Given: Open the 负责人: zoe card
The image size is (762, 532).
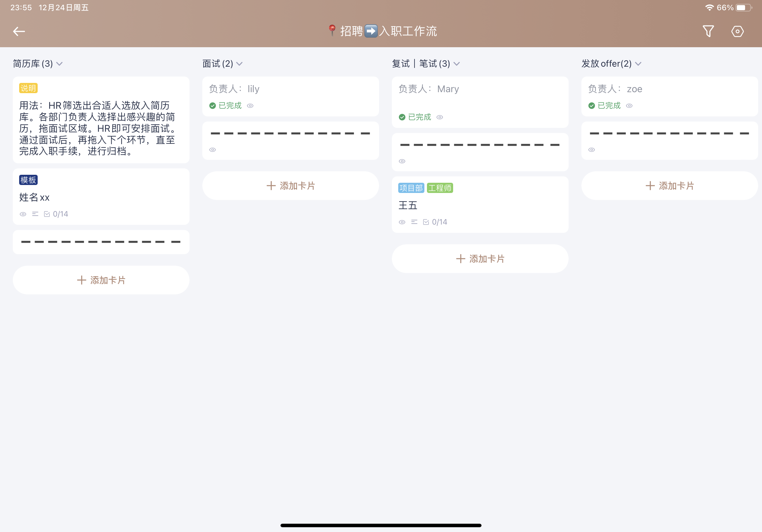Looking at the screenshot, I should (669, 97).
